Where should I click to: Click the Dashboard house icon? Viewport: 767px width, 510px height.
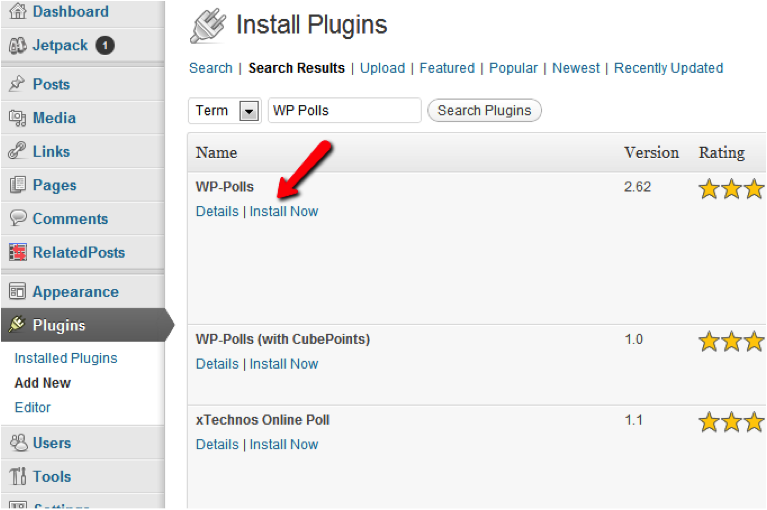pyautogui.click(x=17, y=12)
